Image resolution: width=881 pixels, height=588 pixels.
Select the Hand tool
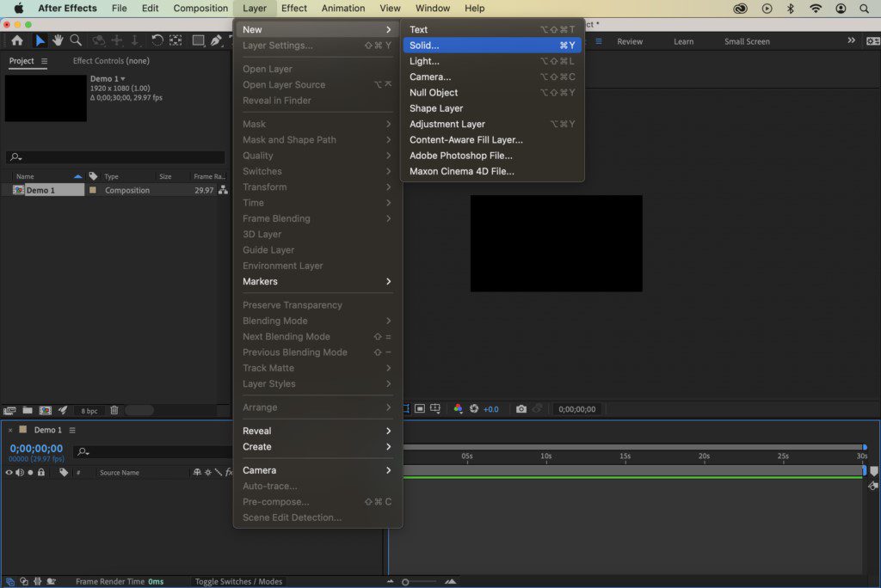[58, 40]
